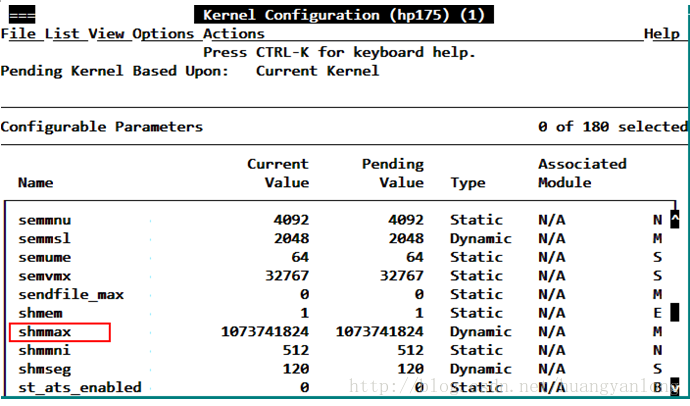
Task: Click the scroll up arrow of parameter list
Action: (674, 219)
